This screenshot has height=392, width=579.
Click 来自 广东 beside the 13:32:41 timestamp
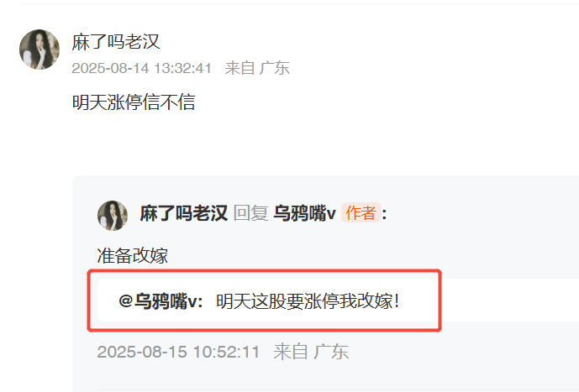(257, 68)
